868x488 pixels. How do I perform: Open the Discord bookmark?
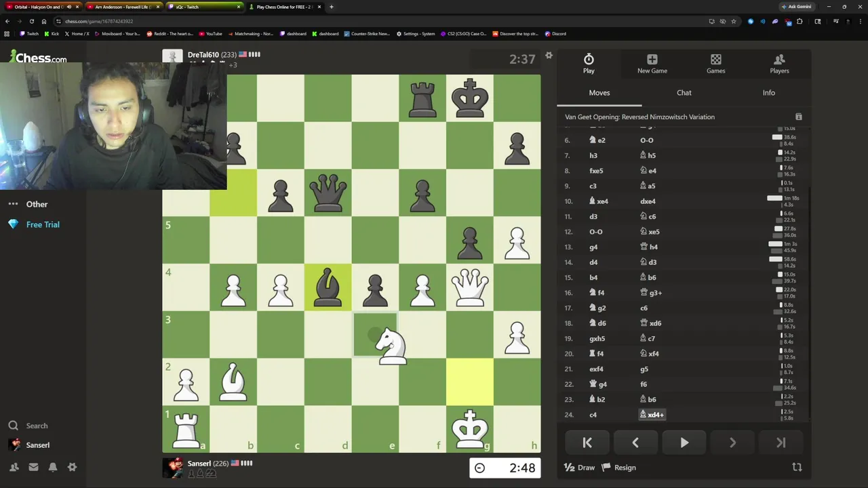(555, 34)
